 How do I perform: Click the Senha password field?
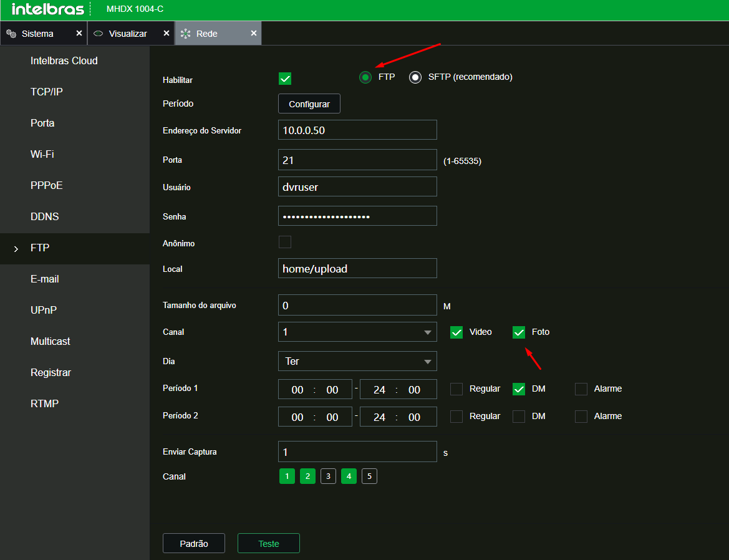[x=357, y=216]
